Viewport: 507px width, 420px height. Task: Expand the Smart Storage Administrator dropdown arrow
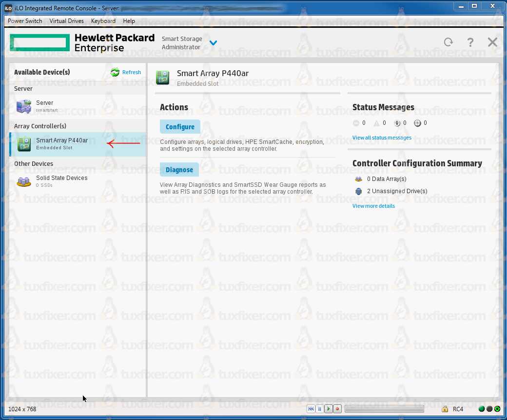(213, 43)
